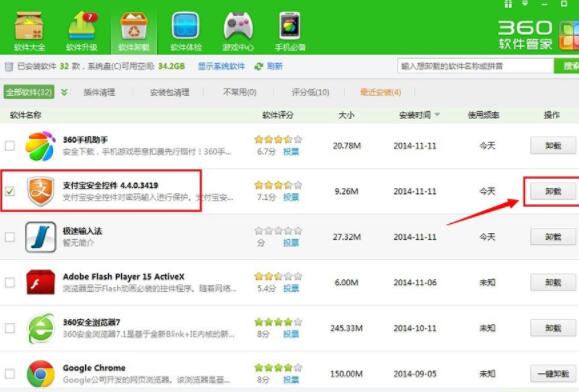Click 投票 link for 360安全浏览器7
The height and width of the screenshot is (392, 579).
[x=291, y=334]
